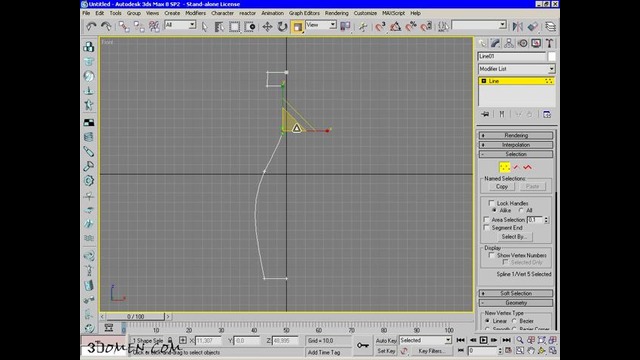Viewport: 640px width, 360px height.
Task: Expand the Interpolation rollout
Action: click(x=516, y=145)
